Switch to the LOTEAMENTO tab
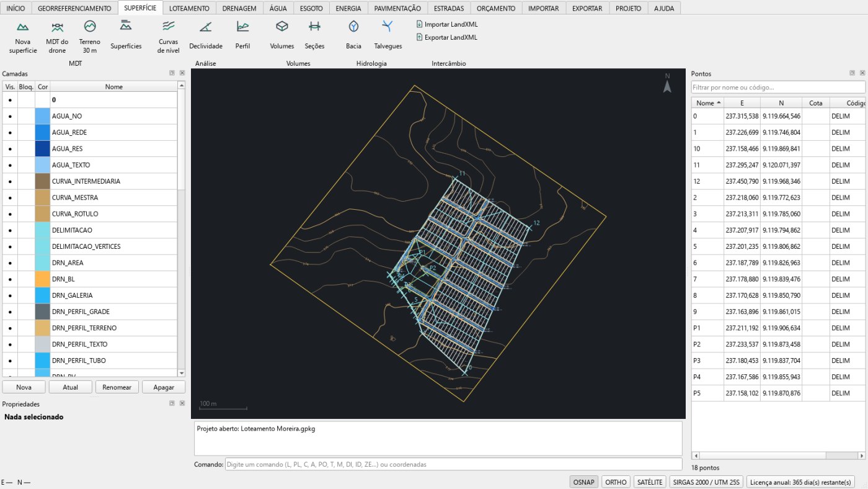Screen dimensions: 868x489 click(190, 8)
